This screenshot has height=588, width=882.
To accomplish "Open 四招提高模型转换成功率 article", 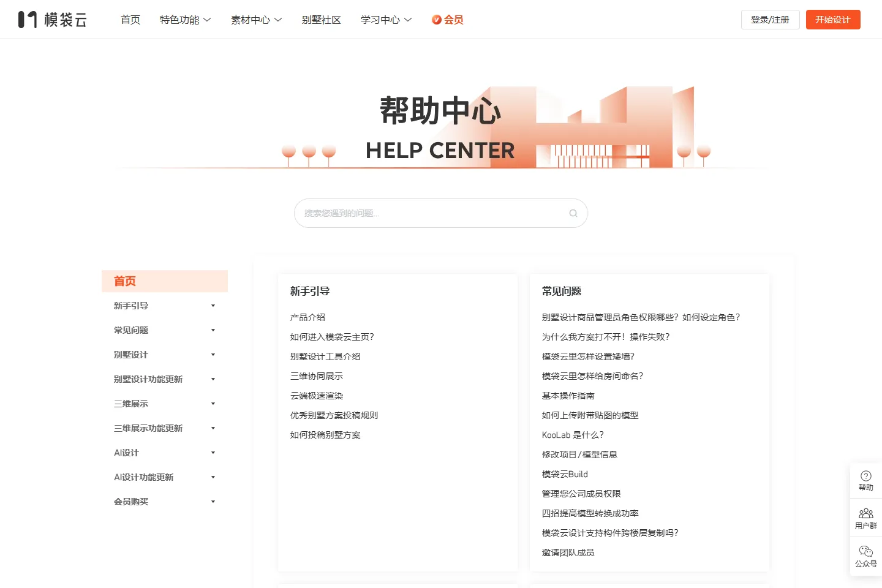I will (590, 513).
